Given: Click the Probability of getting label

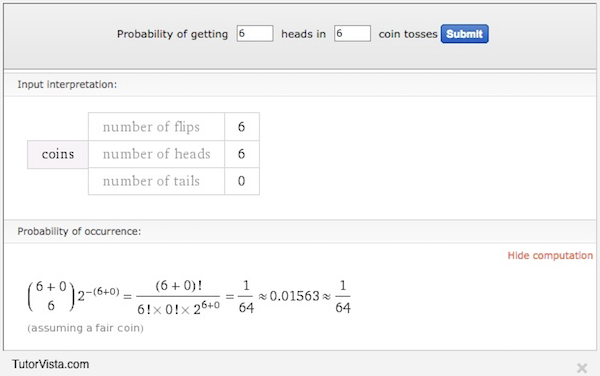Looking at the screenshot, I should coord(172,34).
